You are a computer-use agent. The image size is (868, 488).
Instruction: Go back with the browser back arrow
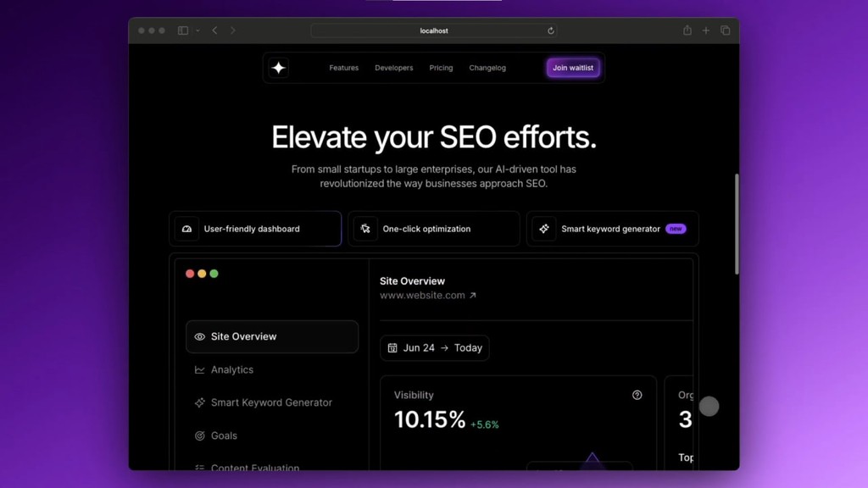pyautogui.click(x=214, y=30)
